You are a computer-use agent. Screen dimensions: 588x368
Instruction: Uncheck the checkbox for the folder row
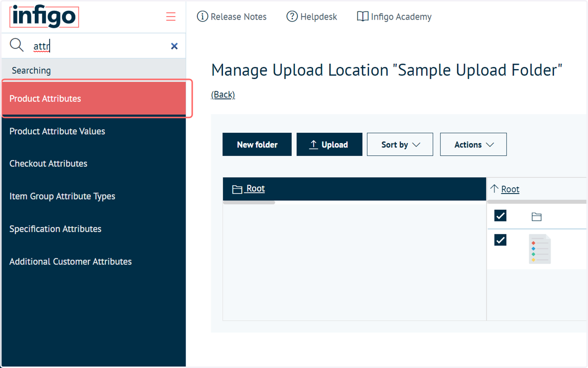coord(500,216)
